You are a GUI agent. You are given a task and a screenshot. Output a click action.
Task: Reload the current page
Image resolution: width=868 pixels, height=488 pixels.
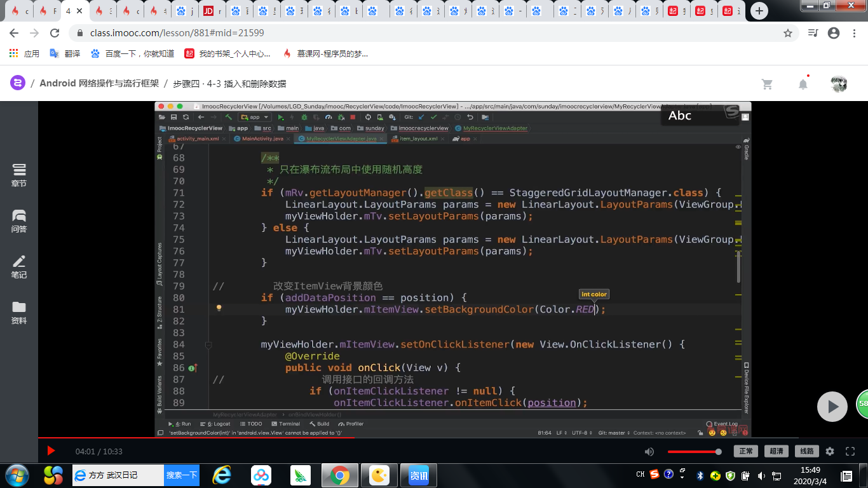(55, 33)
